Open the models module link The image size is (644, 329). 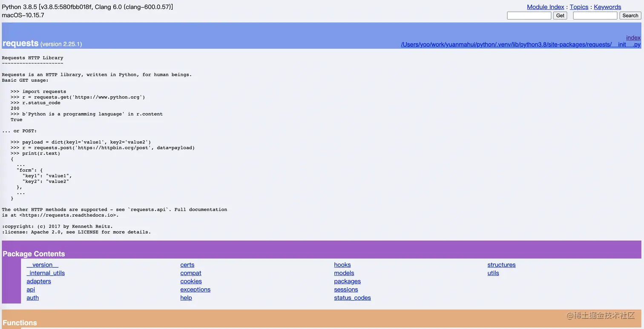pos(344,273)
